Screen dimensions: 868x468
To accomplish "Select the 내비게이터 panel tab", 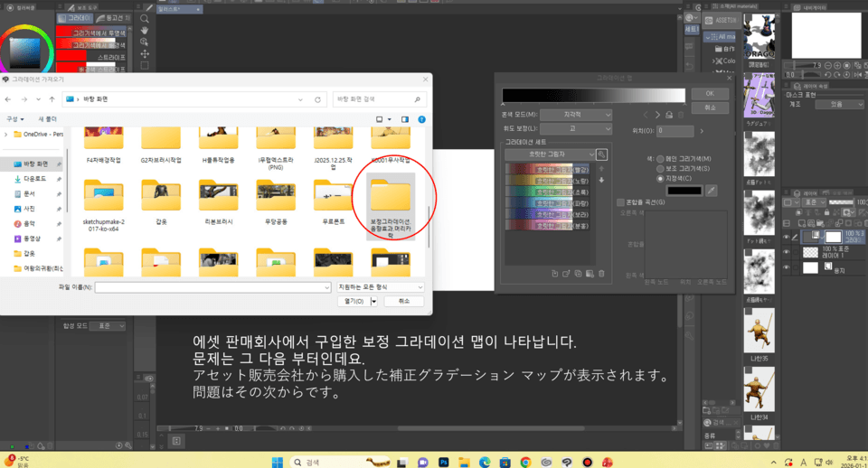I will (x=810, y=7).
